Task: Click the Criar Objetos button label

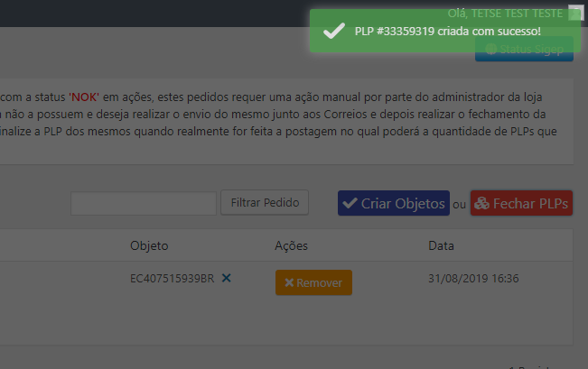Action: [x=403, y=203]
